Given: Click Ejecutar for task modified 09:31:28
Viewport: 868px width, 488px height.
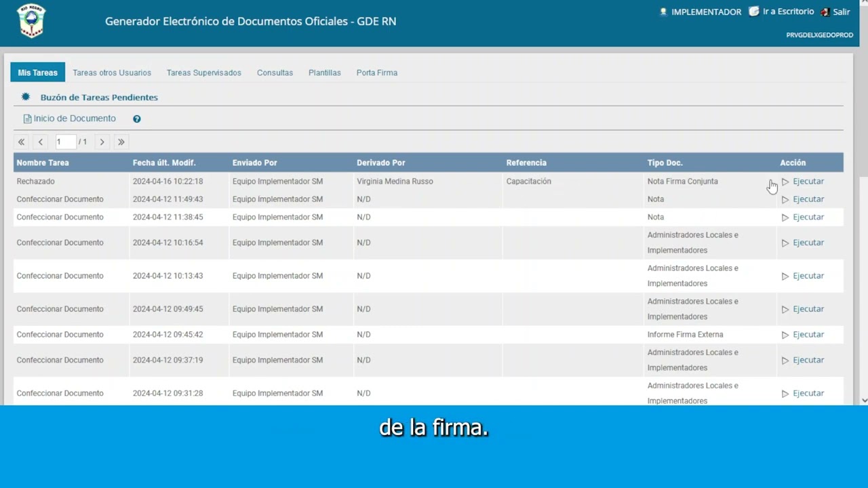Looking at the screenshot, I should (x=808, y=393).
